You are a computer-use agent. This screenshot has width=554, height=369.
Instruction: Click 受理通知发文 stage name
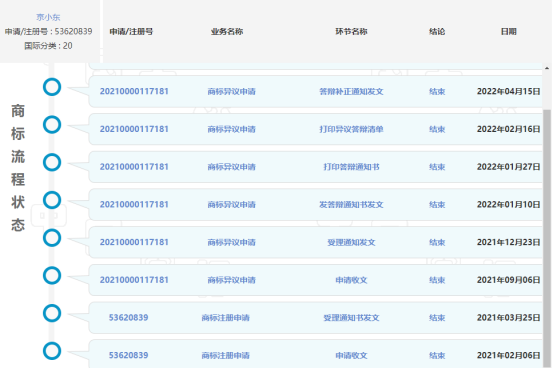pyautogui.click(x=351, y=242)
